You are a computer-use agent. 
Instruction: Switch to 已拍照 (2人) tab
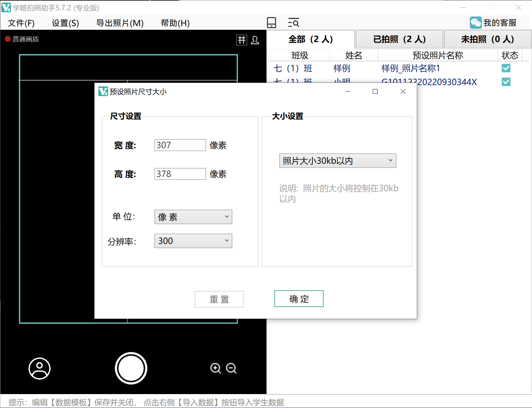399,39
